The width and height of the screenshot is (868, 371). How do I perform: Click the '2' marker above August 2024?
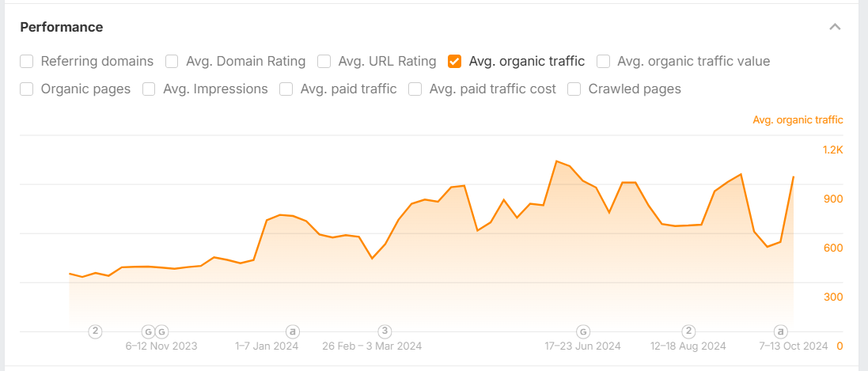[689, 331]
